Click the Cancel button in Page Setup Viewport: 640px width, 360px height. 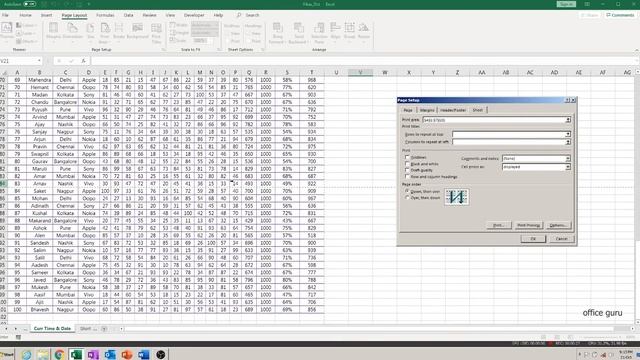pos(561,239)
